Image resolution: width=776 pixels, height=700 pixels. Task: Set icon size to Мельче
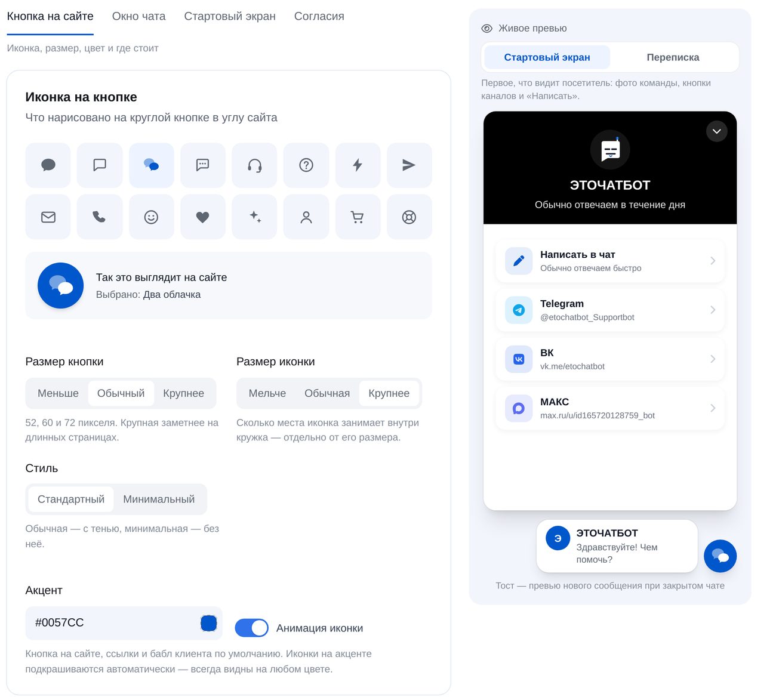point(267,393)
